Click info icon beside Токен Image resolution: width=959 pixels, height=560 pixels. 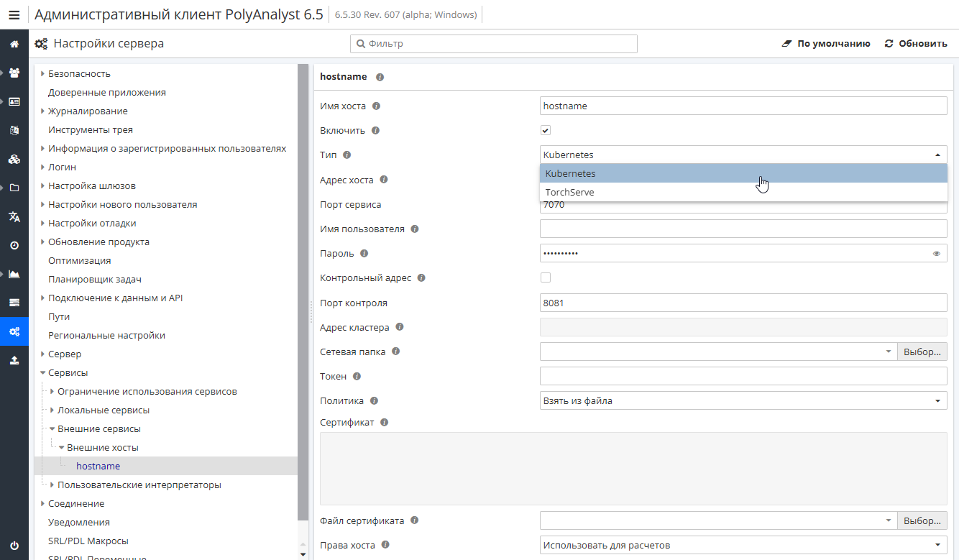[357, 377]
